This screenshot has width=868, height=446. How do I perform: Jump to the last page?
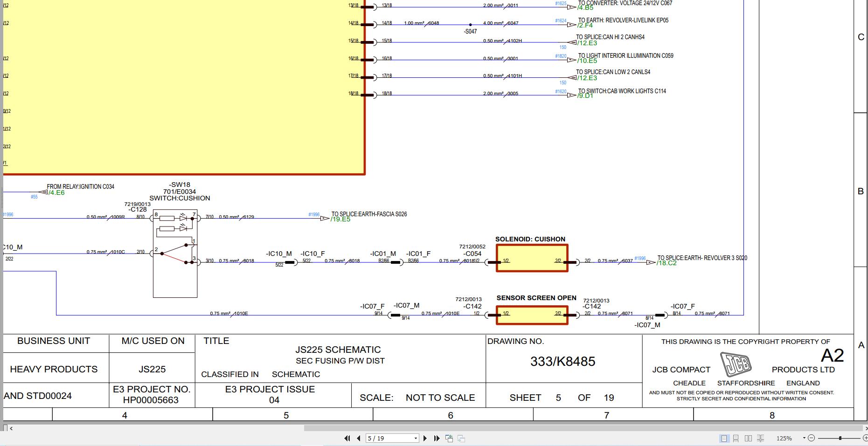pos(437,439)
